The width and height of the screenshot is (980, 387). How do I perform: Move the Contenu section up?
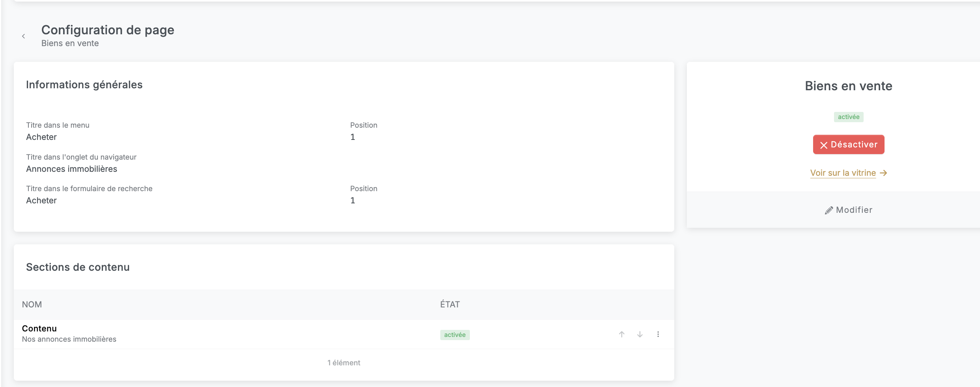pos(622,335)
